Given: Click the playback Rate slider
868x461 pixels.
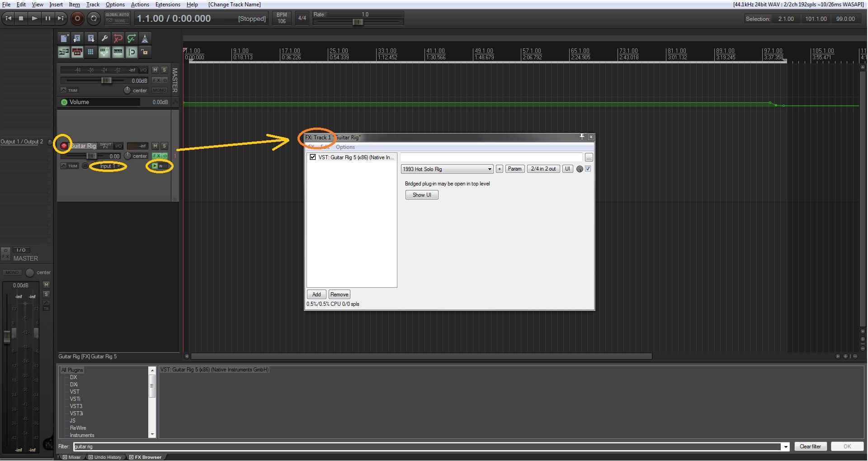Looking at the screenshot, I should pyautogui.click(x=358, y=22).
